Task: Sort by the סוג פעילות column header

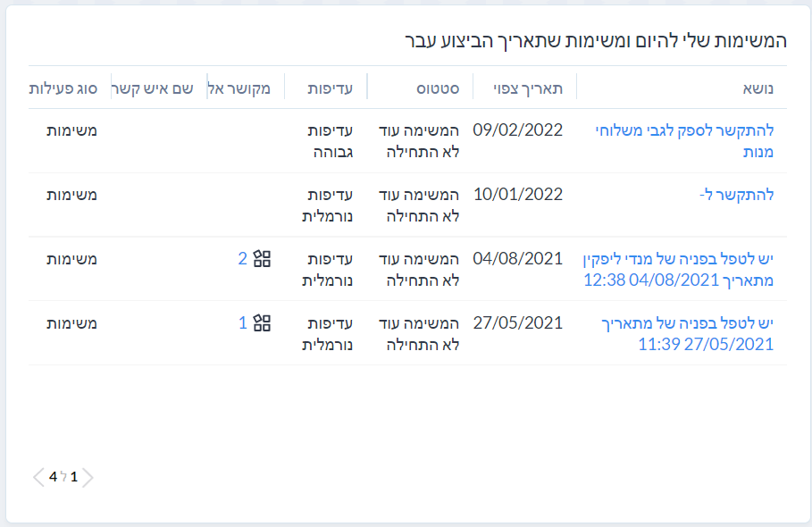Action: tap(63, 88)
